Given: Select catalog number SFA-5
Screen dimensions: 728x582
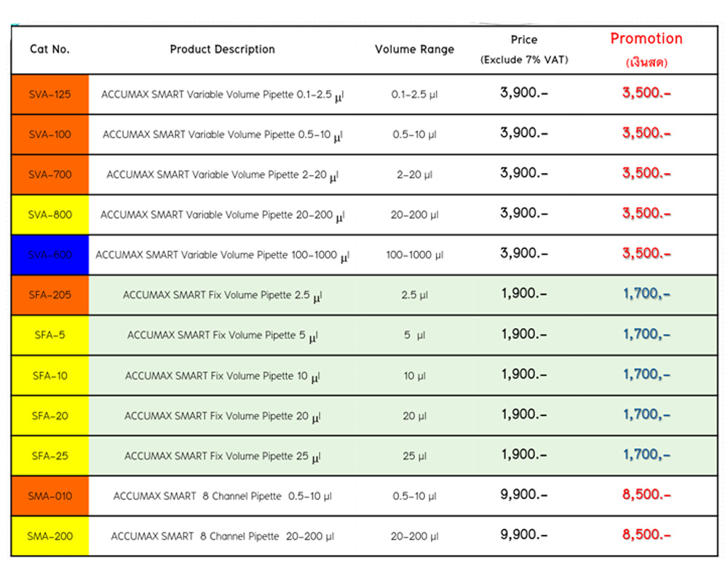Looking at the screenshot, I should pos(50,335).
